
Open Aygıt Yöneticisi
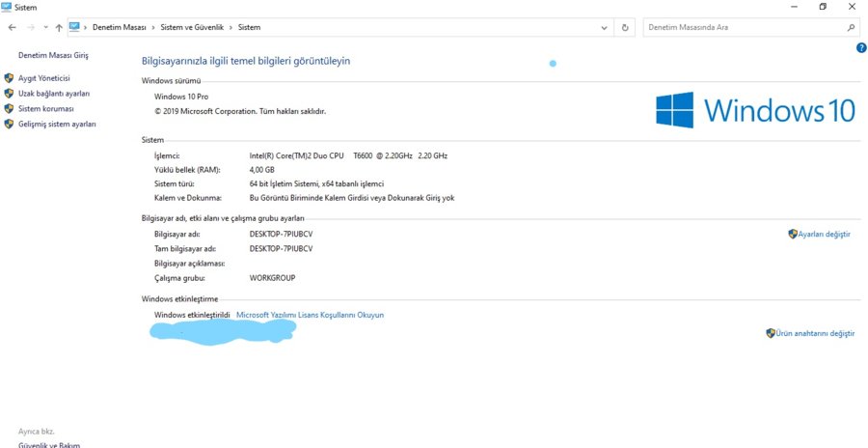(44, 79)
